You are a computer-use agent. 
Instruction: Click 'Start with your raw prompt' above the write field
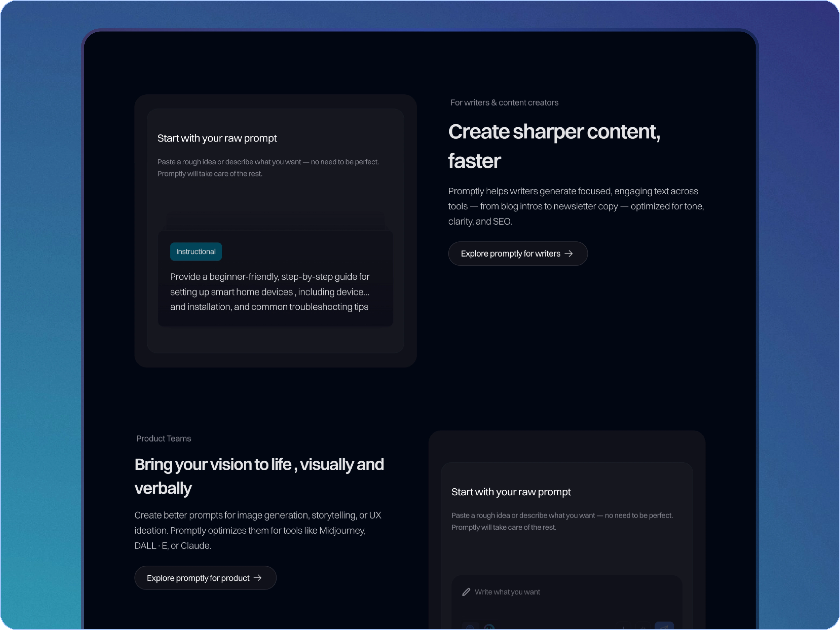[x=511, y=492]
